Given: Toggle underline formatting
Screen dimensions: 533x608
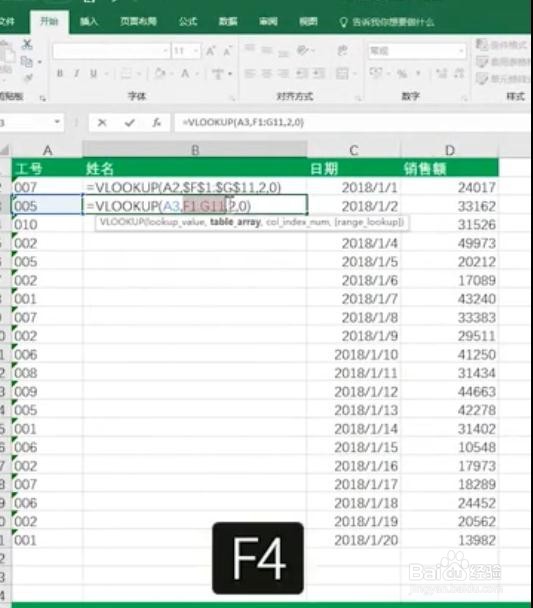Looking at the screenshot, I should pyautogui.click(x=93, y=73).
